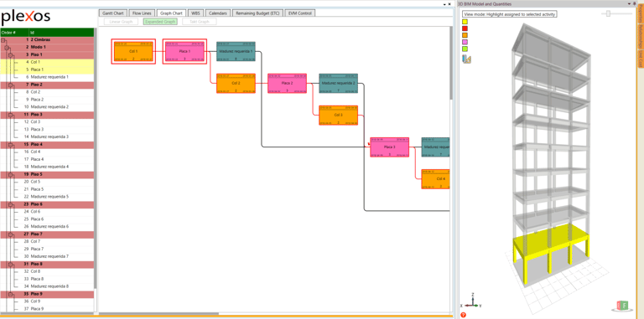Open the red help question mark icon

click(x=463, y=315)
